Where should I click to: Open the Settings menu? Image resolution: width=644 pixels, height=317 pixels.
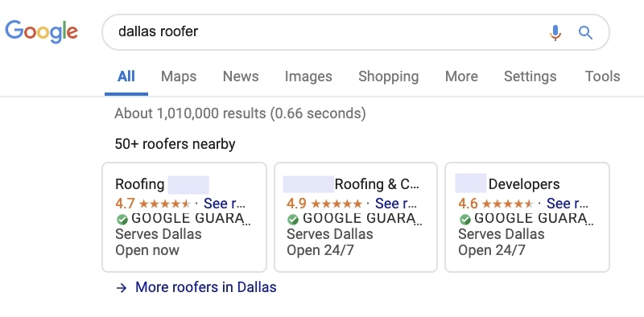coord(530,76)
